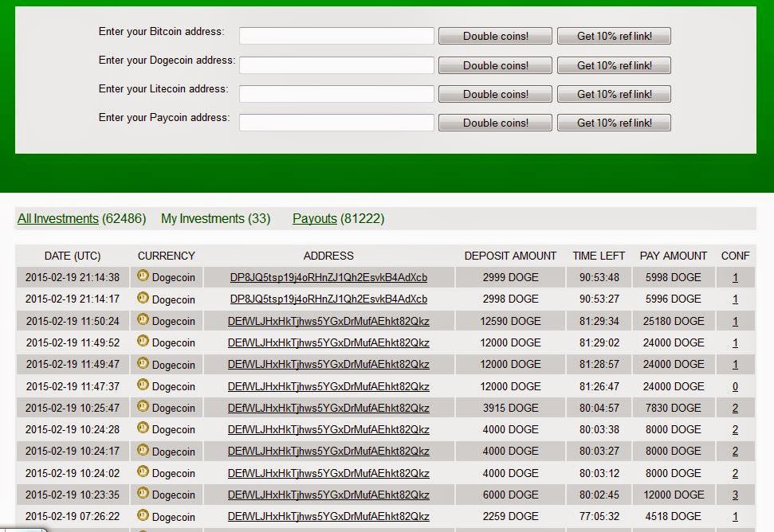Click Dogecoin icon in 07:26:22 row

143,515
